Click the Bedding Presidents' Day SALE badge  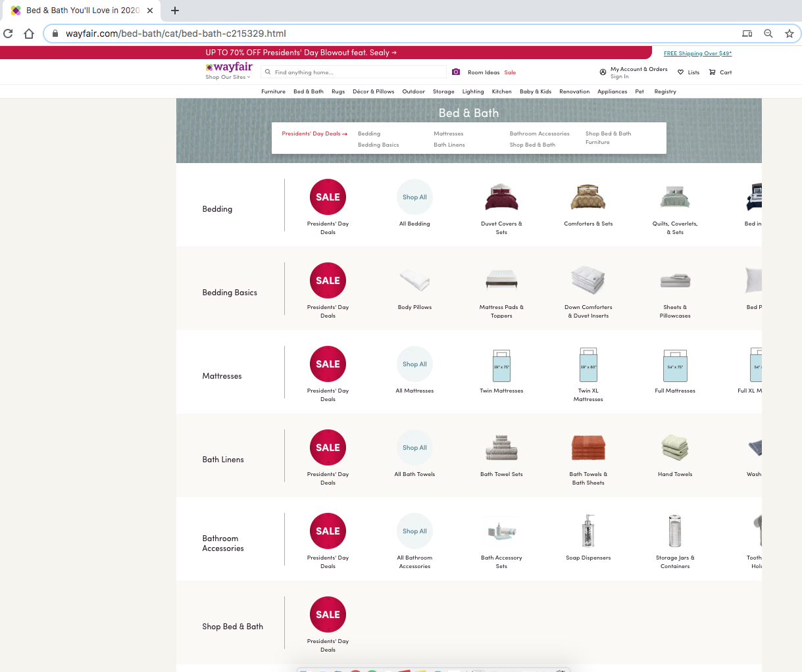tap(328, 197)
